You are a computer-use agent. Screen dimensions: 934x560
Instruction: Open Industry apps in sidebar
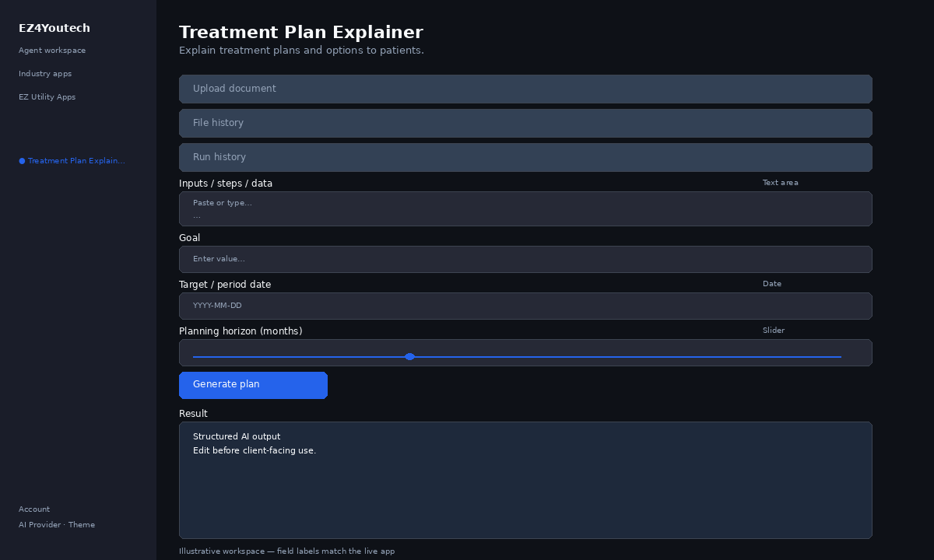pos(45,74)
